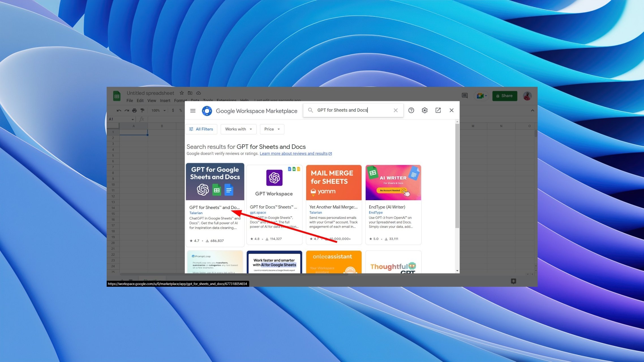Open the AI for Google Sheets card thumbnail
Screen dimensions: 644x362
pos(274,262)
